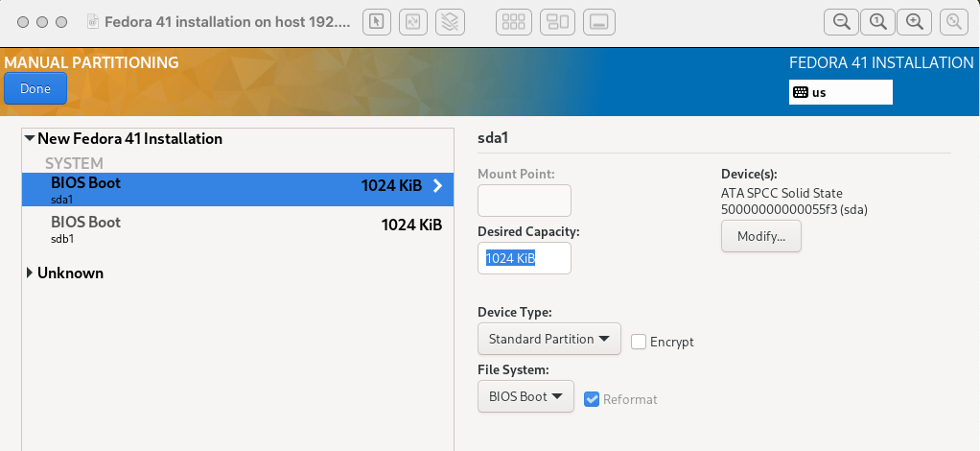This screenshot has width=980, height=451.
Task: Click the MANUAL PARTITIONING title
Action: click(91, 62)
